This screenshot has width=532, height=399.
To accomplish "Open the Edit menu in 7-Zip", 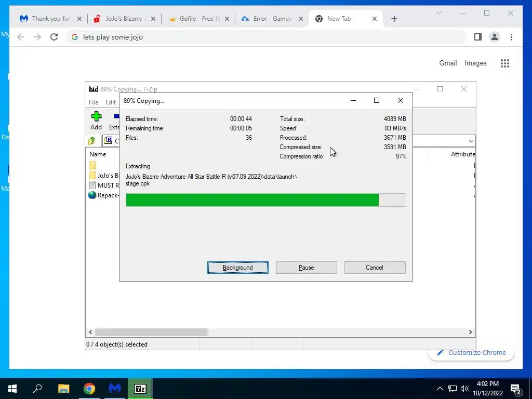I will click(x=110, y=102).
